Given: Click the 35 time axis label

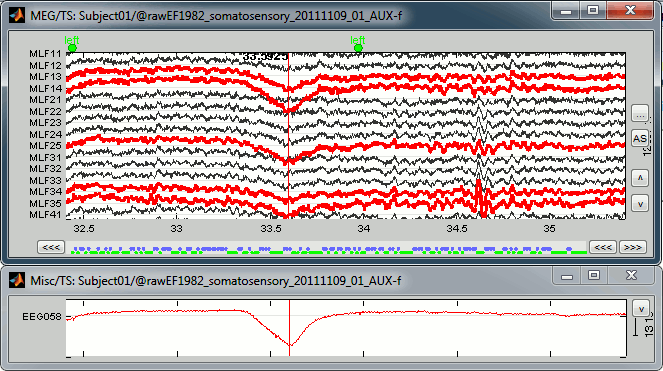Looking at the screenshot, I should click(x=549, y=229).
